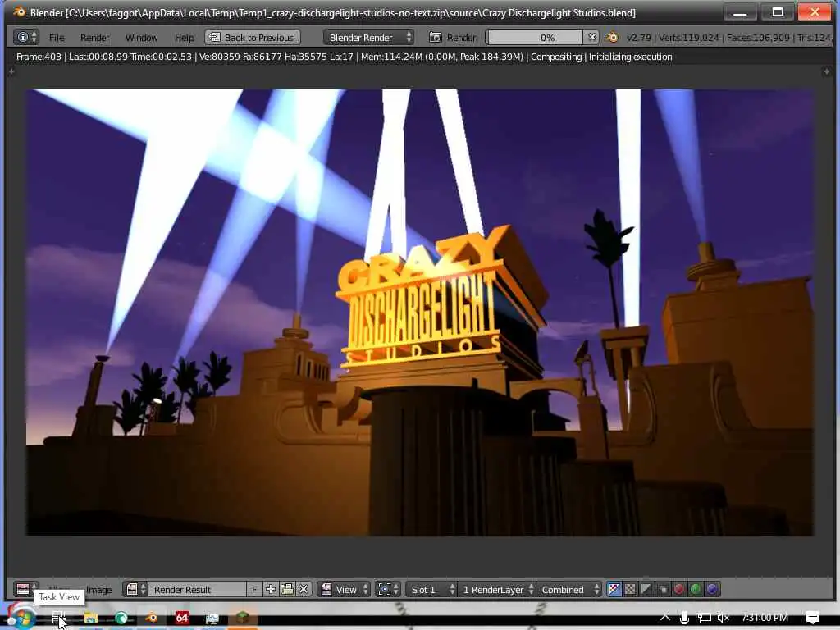Image resolution: width=840 pixels, height=630 pixels.
Task: Open the Slot 1 render slot dropdown
Action: [x=431, y=589]
